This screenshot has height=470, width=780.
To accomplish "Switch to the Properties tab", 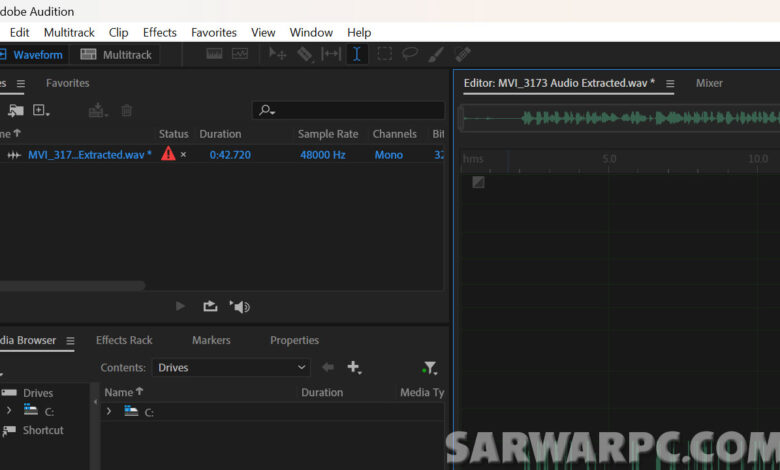I will pyautogui.click(x=294, y=340).
